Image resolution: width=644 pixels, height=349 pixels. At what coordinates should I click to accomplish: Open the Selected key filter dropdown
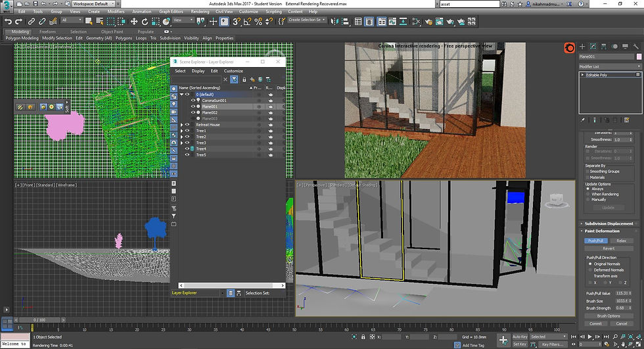pyautogui.click(x=548, y=337)
